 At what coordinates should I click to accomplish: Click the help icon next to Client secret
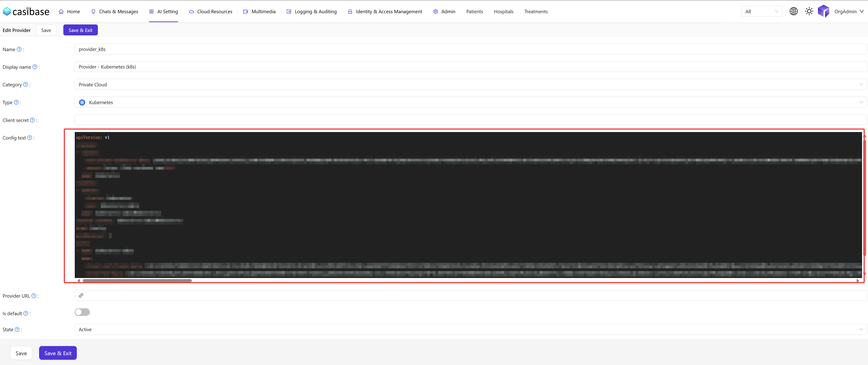click(x=32, y=120)
